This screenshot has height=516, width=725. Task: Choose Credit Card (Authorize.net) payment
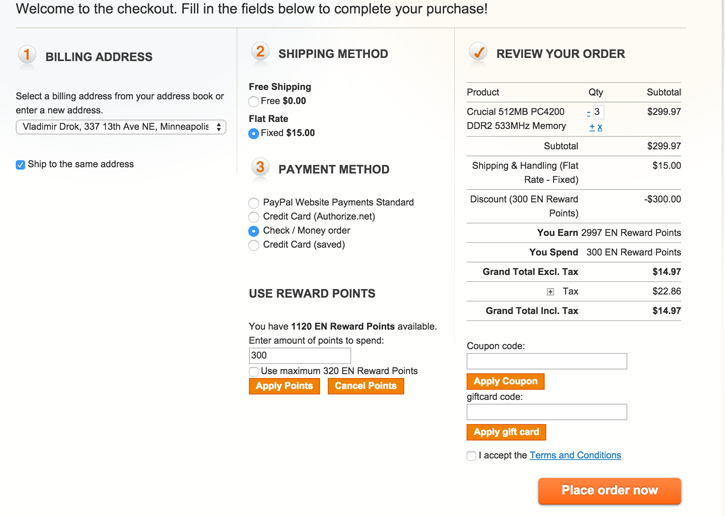coord(254,217)
